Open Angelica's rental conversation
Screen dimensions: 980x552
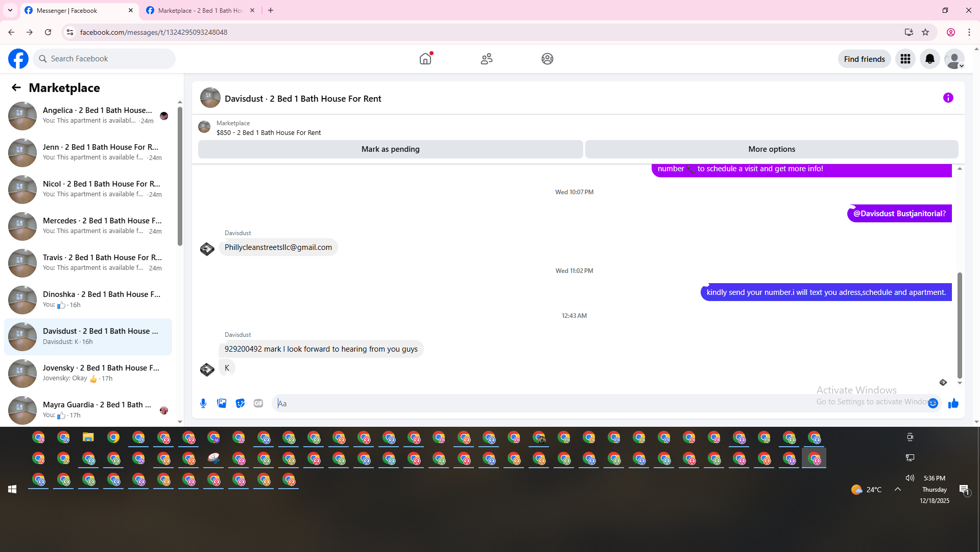coord(88,116)
